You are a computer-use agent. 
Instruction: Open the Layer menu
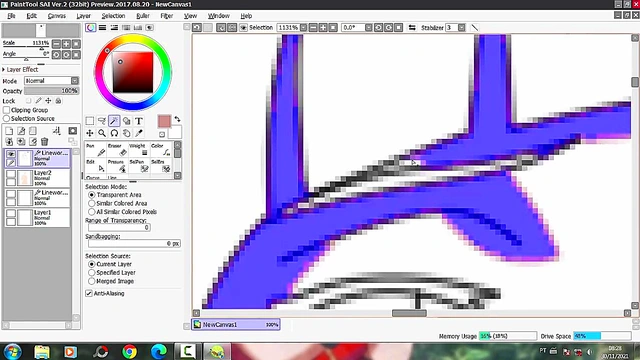click(84, 16)
